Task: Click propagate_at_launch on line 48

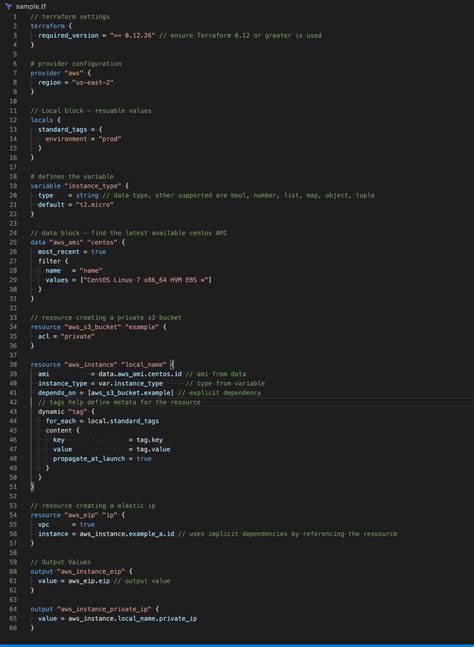Action: [89, 459]
